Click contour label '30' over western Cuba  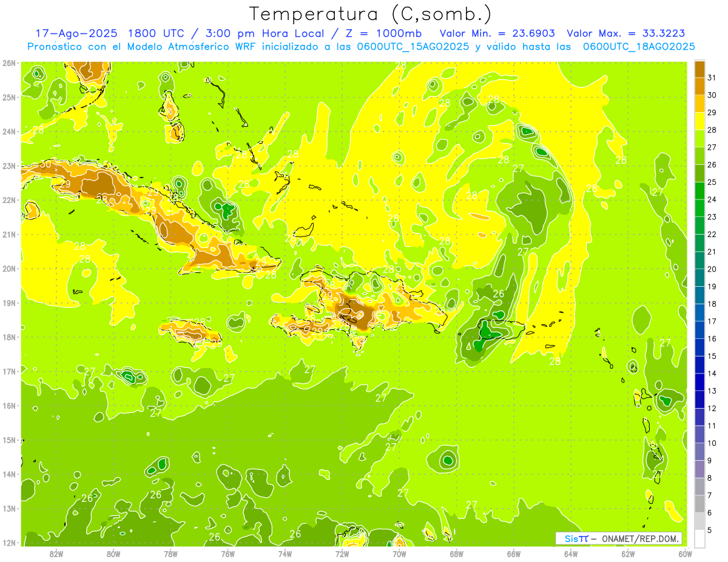[45, 165]
